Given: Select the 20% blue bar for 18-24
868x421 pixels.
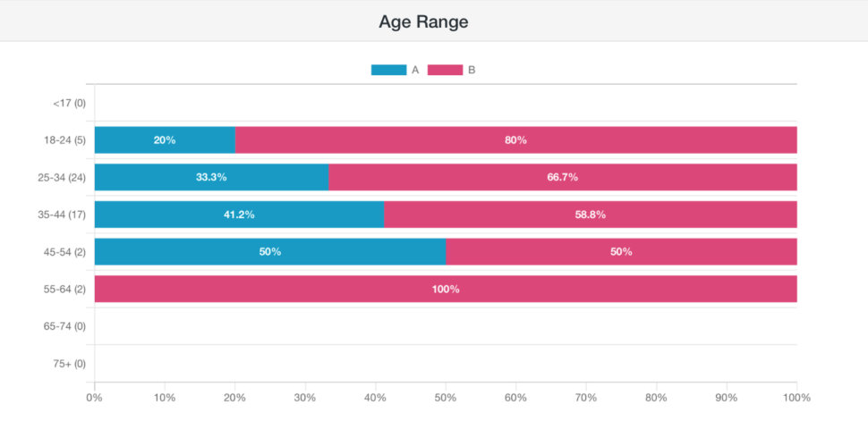Looking at the screenshot, I should click(165, 140).
